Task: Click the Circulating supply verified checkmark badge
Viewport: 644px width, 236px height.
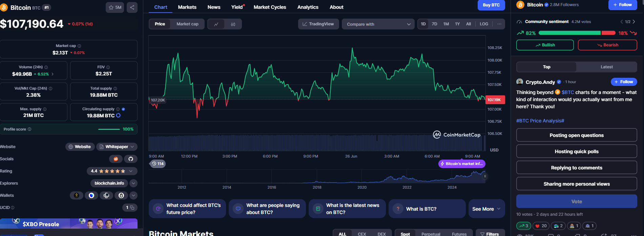Action: (x=123, y=109)
